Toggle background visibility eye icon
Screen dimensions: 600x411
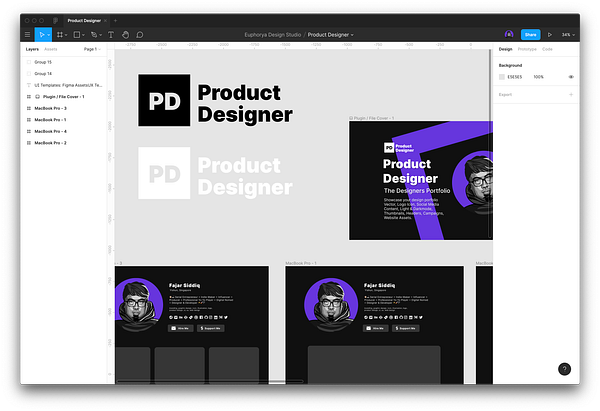[571, 77]
